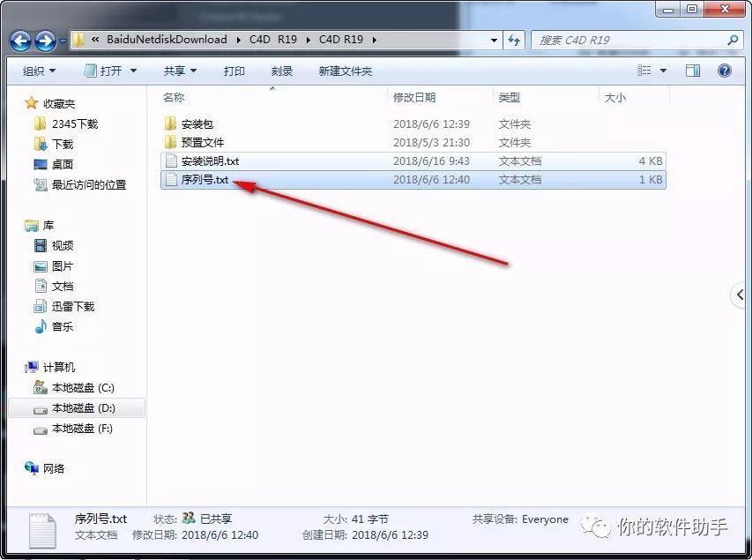
Task: Click 计算机 in the navigation pane
Action: (x=59, y=368)
